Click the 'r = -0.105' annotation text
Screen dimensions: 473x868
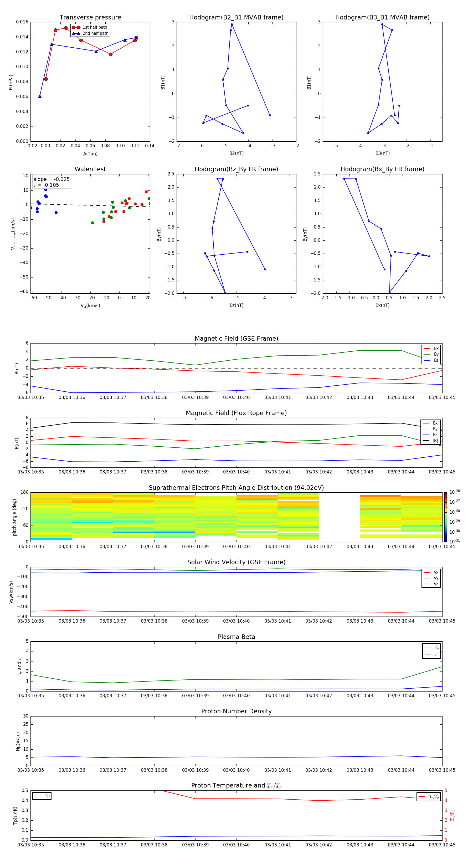47,185
